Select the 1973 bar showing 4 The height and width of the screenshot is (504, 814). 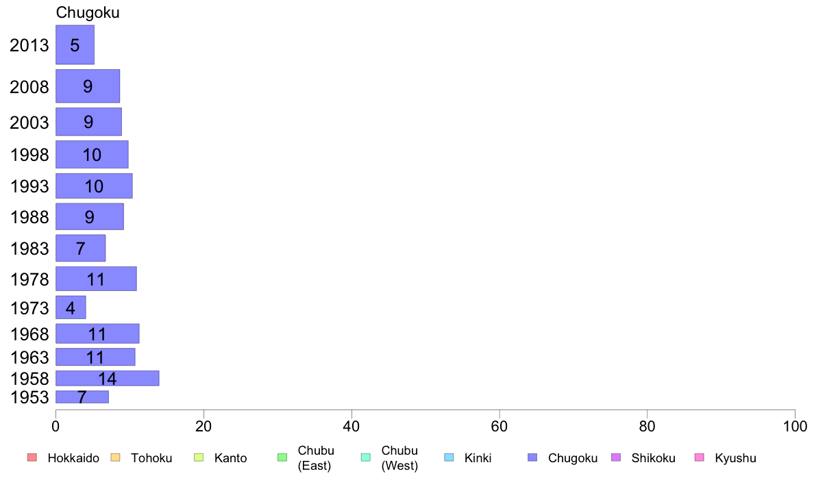[71, 307]
